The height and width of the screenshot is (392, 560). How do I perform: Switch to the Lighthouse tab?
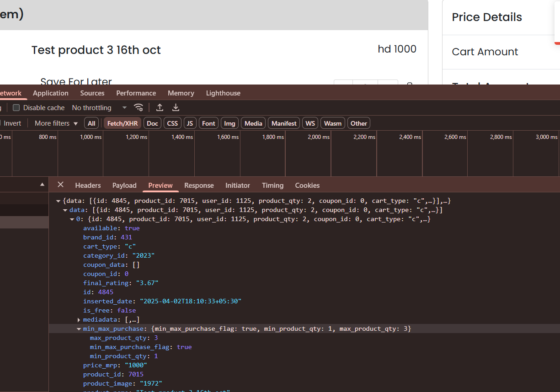(x=223, y=93)
